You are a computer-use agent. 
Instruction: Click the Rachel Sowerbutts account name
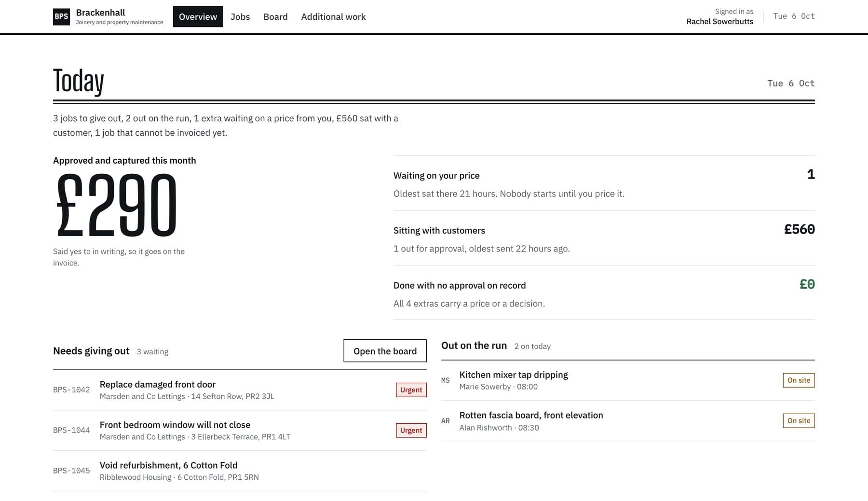pyautogui.click(x=719, y=21)
